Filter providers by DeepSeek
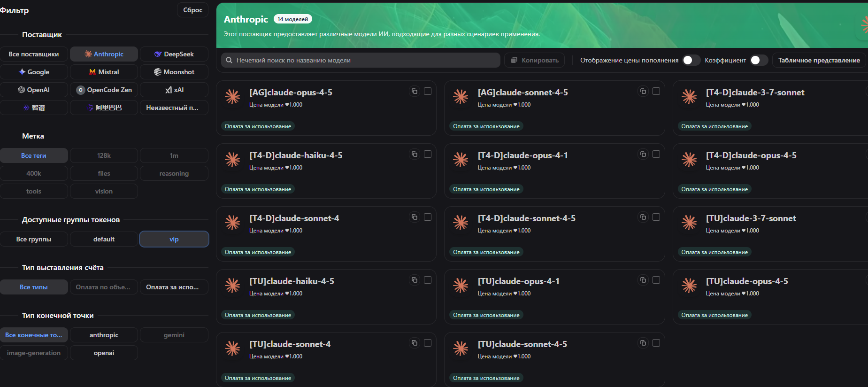Image resolution: width=868 pixels, height=387 pixels. pyautogui.click(x=174, y=54)
